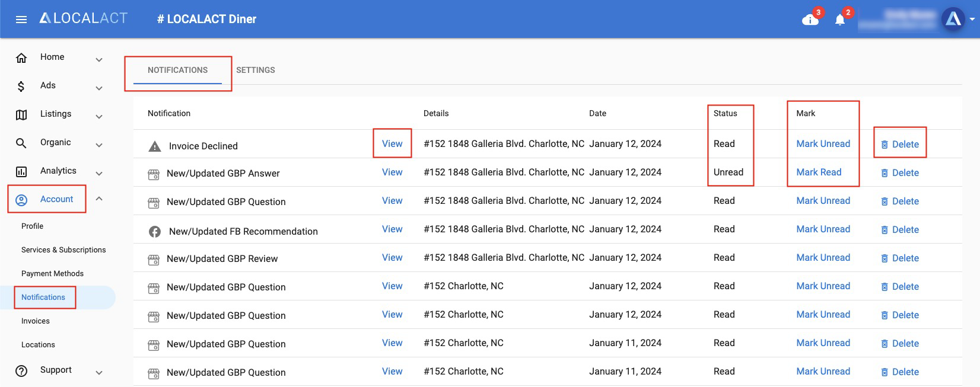Open the user avatar menu

pos(953,19)
